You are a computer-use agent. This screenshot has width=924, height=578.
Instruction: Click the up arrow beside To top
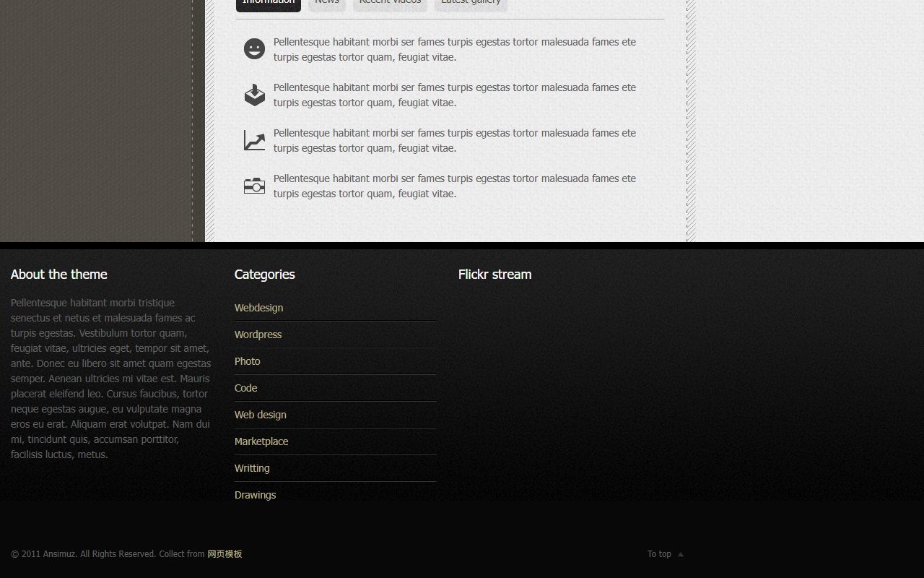(x=681, y=554)
